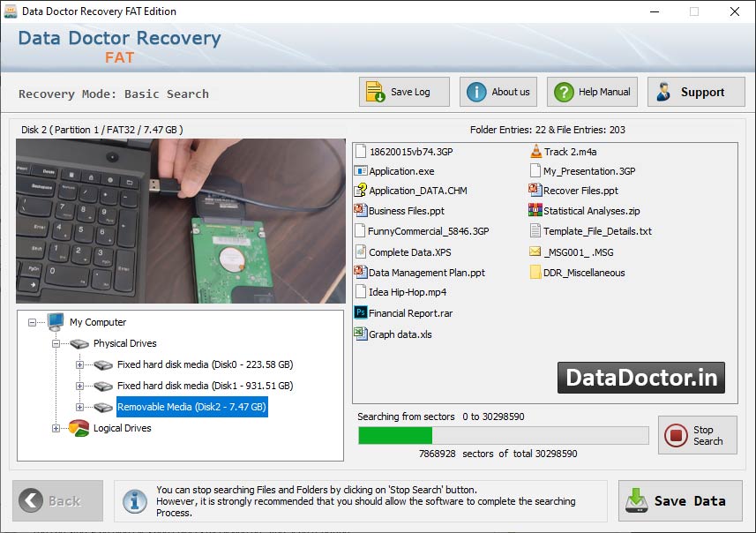
Task: Open the DDR_Miscellaneous folder icon
Action: (x=534, y=273)
